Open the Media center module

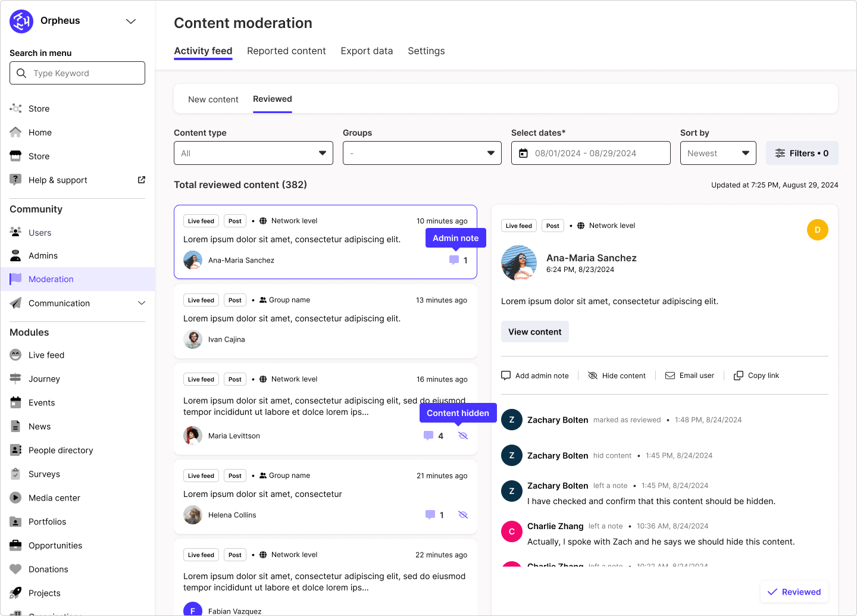[54, 498]
